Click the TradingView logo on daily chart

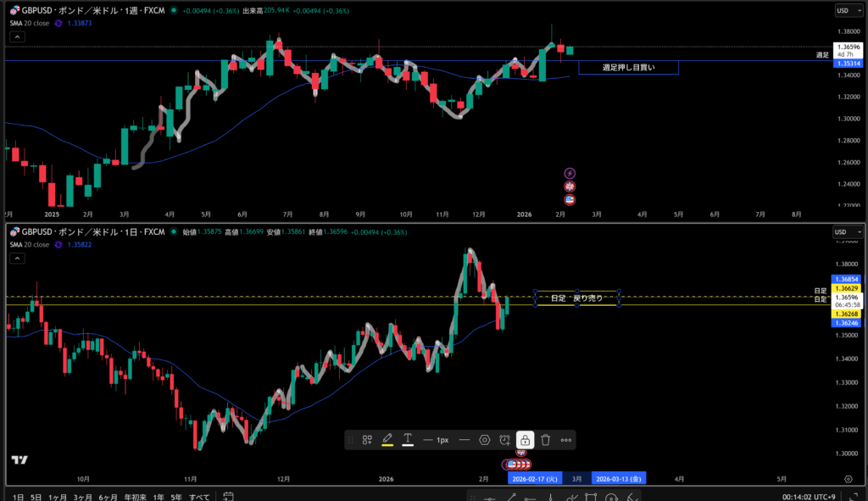click(19, 460)
